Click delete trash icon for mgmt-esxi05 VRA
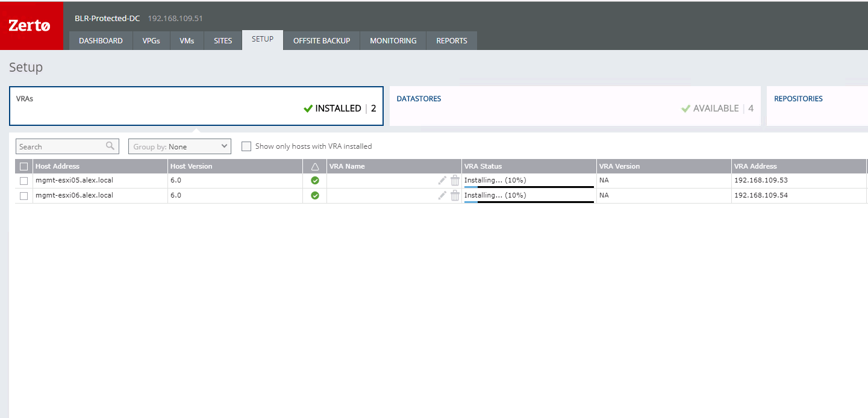This screenshot has width=868, height=418. [455, 180]
